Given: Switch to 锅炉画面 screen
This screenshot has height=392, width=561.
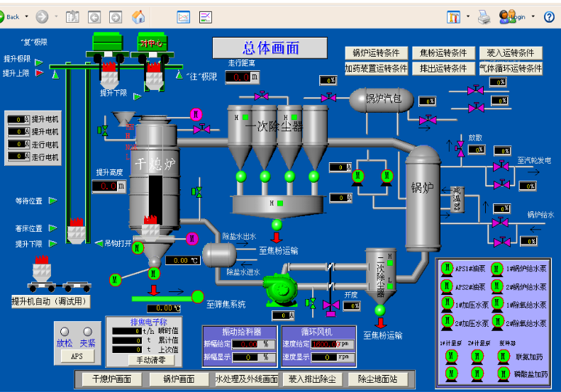Looking at the screenshot, I should coord(178,379).
